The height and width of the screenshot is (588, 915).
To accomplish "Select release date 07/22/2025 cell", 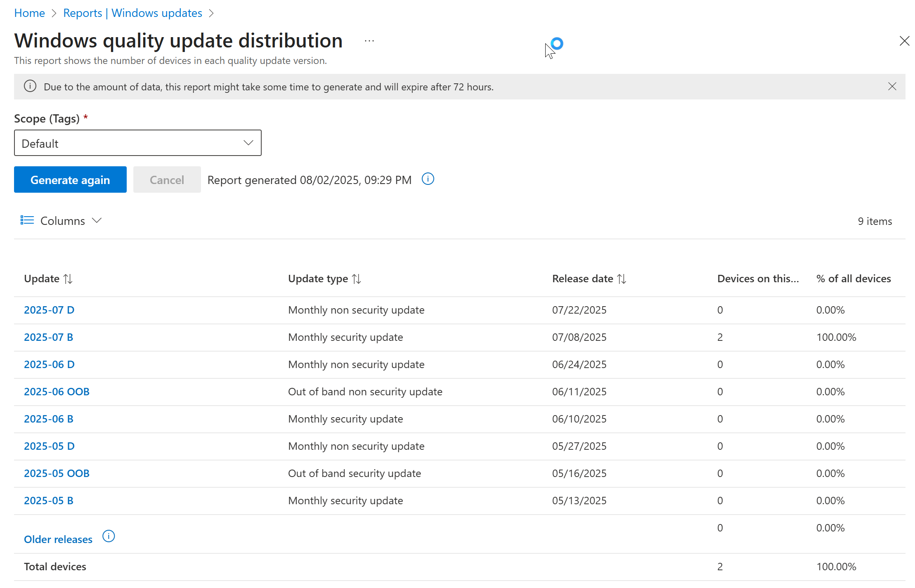I will tap(579, 310).
